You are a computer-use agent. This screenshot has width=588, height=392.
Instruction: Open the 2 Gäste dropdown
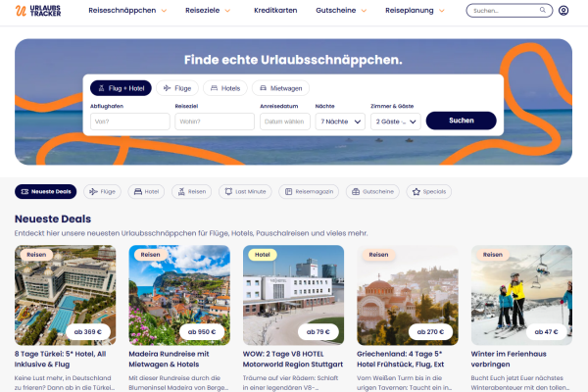396,122
